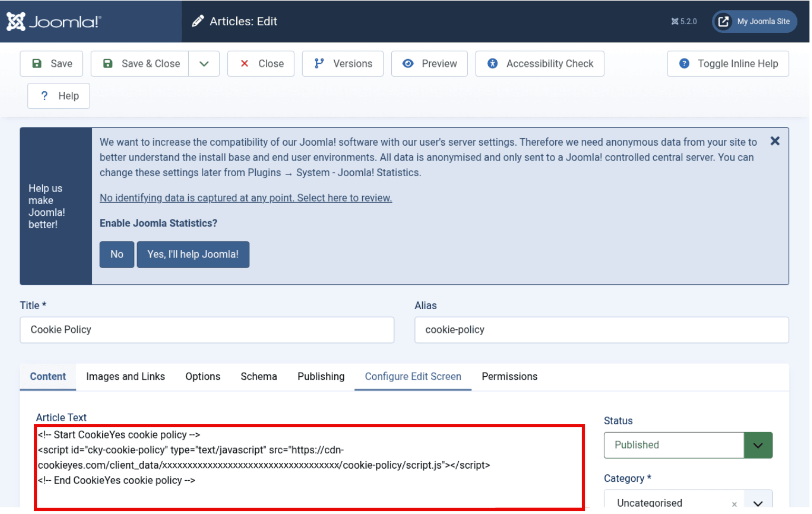Clear the Uncategorised category selection
Screen dimensions: 812x514
click(734, 504)
